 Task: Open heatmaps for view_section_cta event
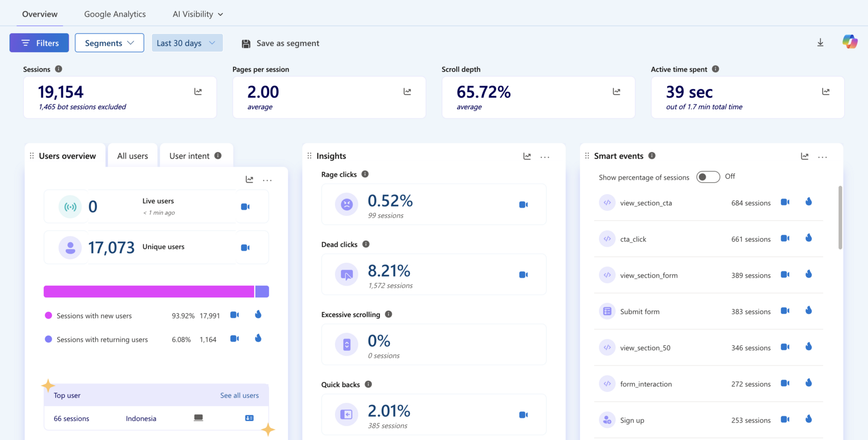(809, 202)
